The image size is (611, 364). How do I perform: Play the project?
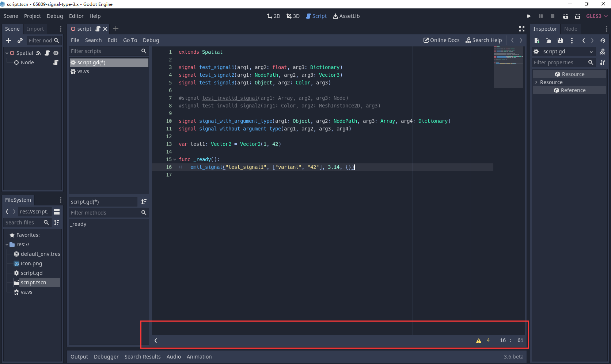(x=529, y=16)
